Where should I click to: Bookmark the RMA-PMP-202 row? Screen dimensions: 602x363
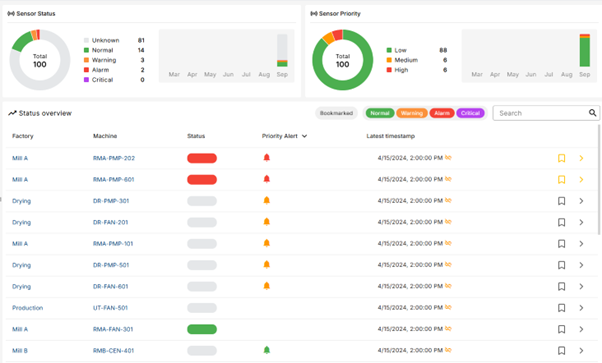coord(561,158)
